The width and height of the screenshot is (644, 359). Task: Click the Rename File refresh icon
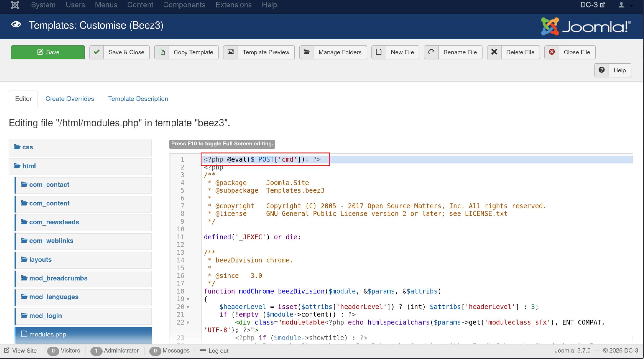click(432, 52)
